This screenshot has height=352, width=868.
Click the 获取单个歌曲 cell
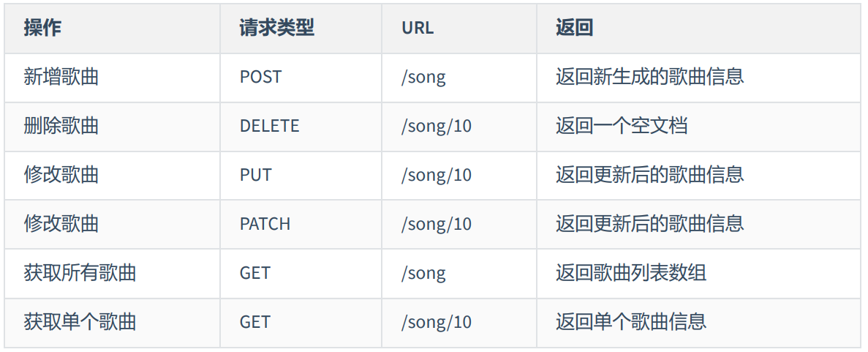pyautogui.click(x=80, y=322)
